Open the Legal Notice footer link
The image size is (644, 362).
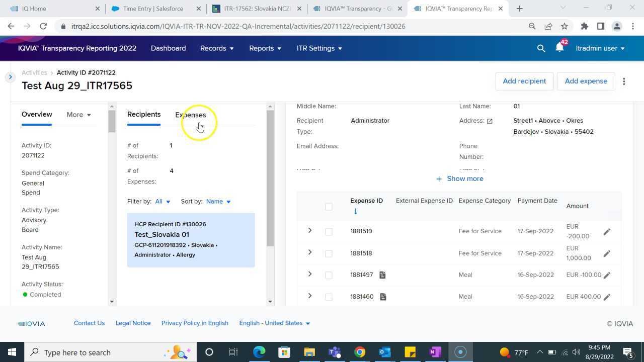tap(133, 323)
